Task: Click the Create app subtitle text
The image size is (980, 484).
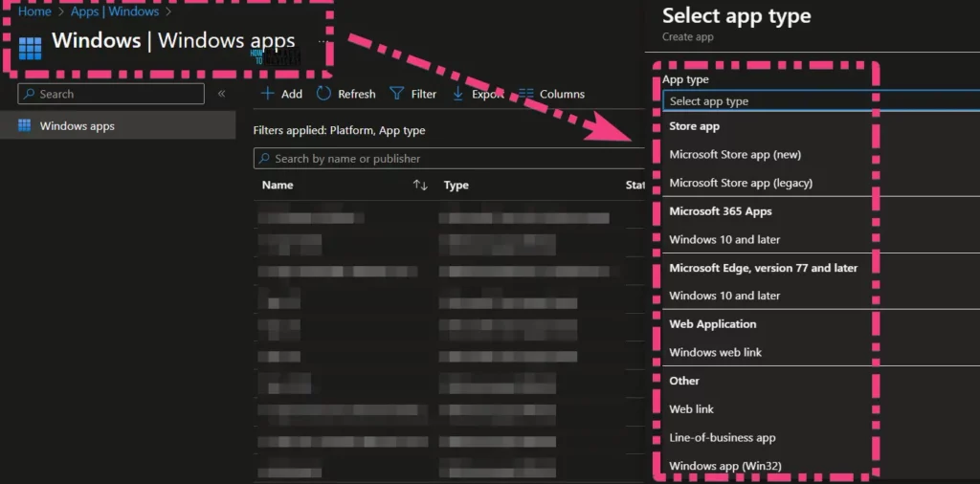Action: 687,37
